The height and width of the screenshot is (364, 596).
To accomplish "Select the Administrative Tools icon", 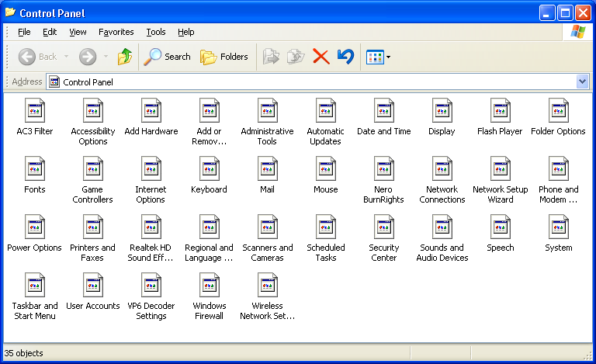I will tap(267, 110).
